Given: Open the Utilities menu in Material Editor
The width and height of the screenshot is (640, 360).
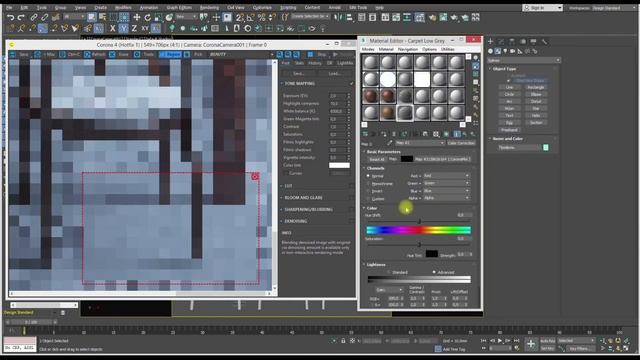Looking at the screenshot, I should tap(448, 49).
